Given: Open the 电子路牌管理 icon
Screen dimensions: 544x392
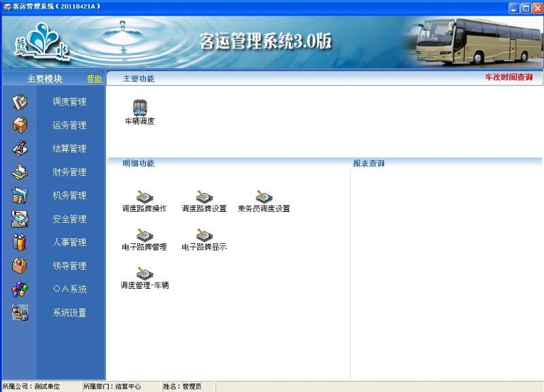Looking at the screenshot, I should 145,235.
